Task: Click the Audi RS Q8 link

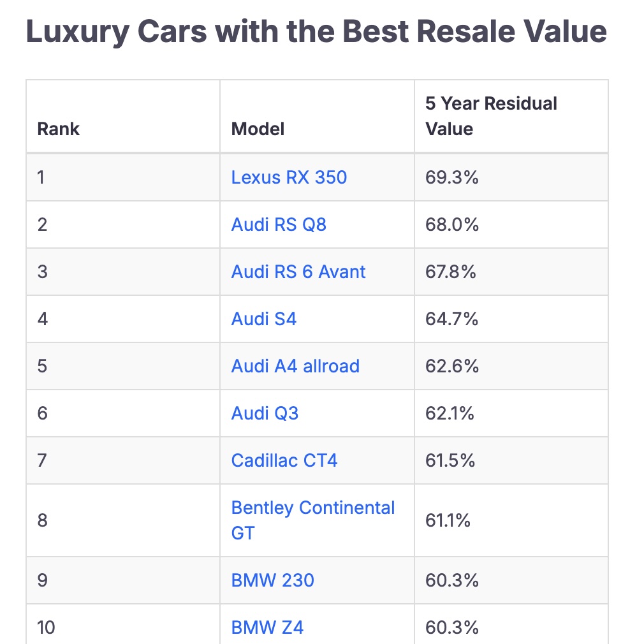Action: 279,224
